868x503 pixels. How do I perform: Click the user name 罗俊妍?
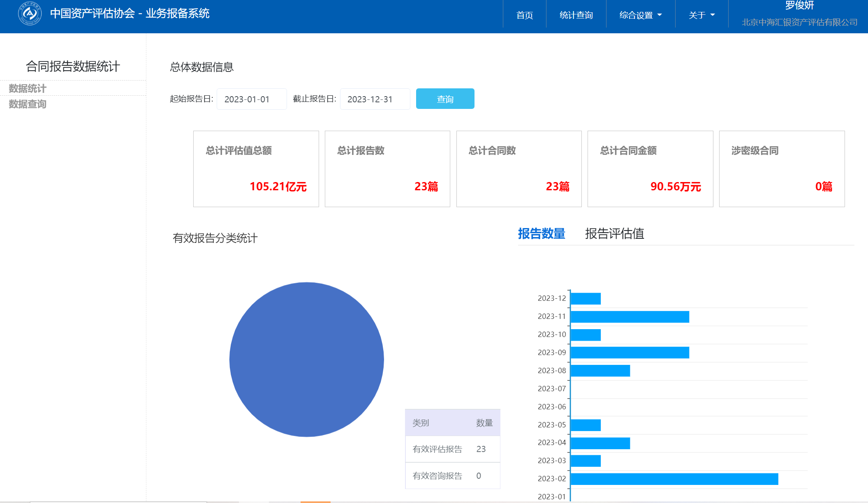point(799,5)
